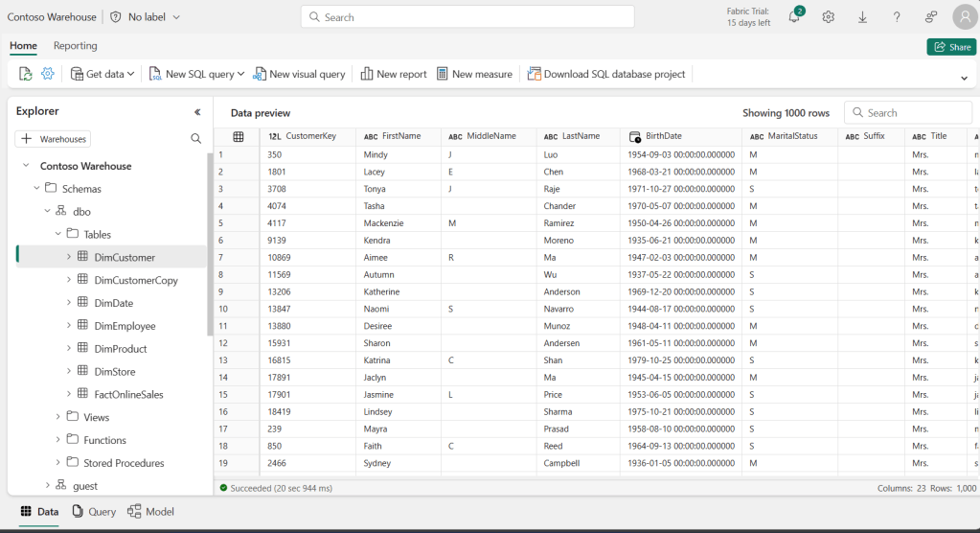Expand the Views folder
Screen dimensions: 980x533
coord(57,417)
